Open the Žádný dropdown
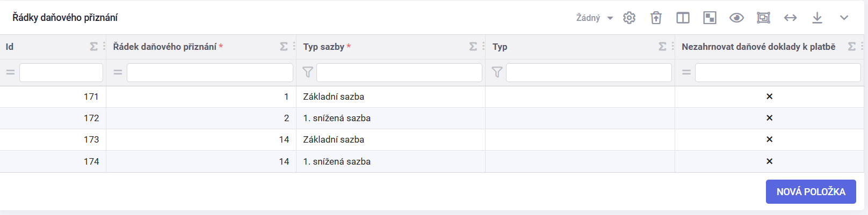 tap(595, 18)
